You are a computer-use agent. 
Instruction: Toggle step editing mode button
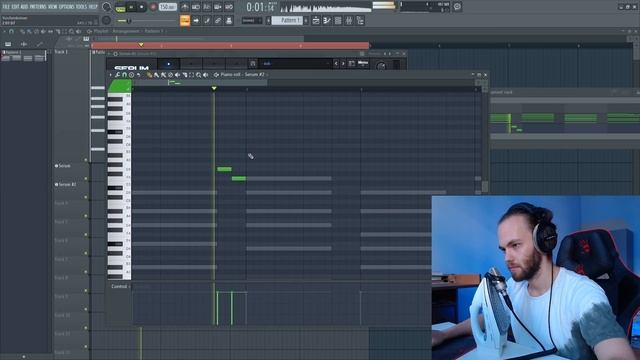pos(207,20)
